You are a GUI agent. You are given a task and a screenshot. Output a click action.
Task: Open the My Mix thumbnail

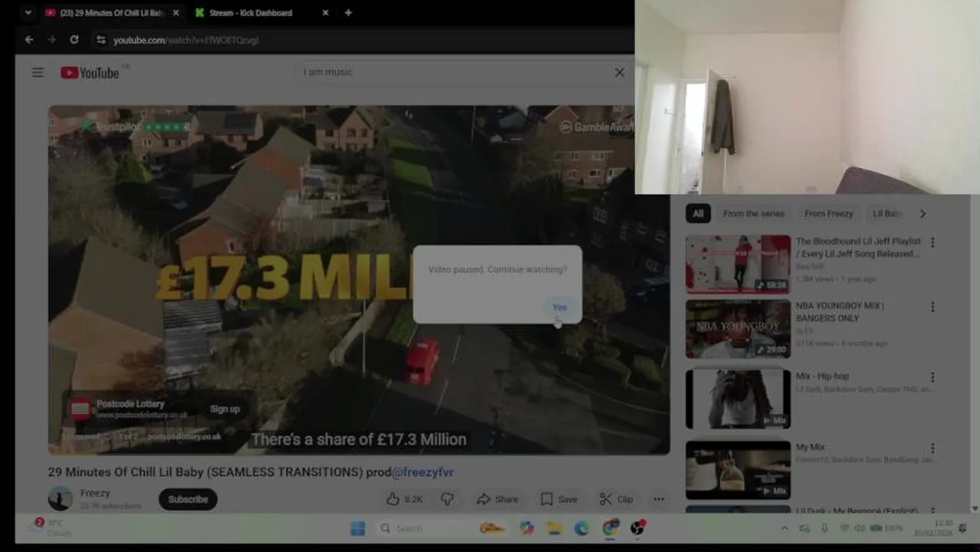pyautogui.click(x=738, y=470)
